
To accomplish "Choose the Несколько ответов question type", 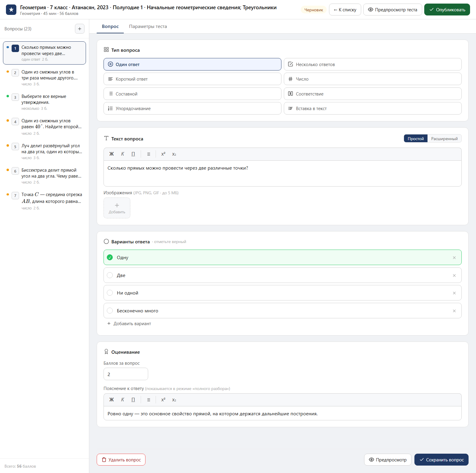I will pos(372,65).
